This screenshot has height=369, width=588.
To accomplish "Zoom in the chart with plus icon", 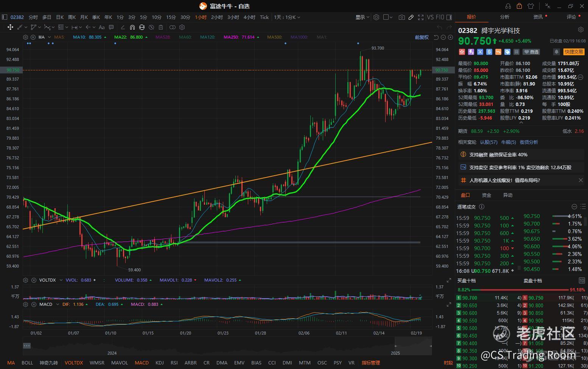I will pyautogui.click(x=450, y=37).
